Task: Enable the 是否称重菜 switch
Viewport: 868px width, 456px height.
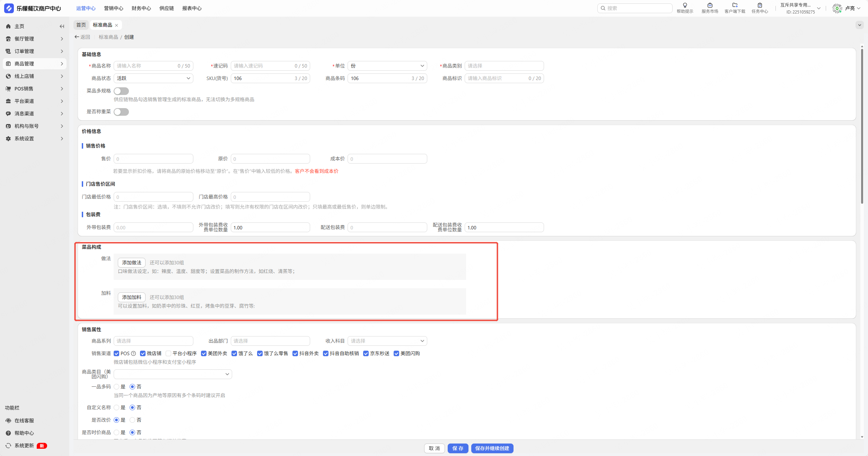Action: [121, 112]
